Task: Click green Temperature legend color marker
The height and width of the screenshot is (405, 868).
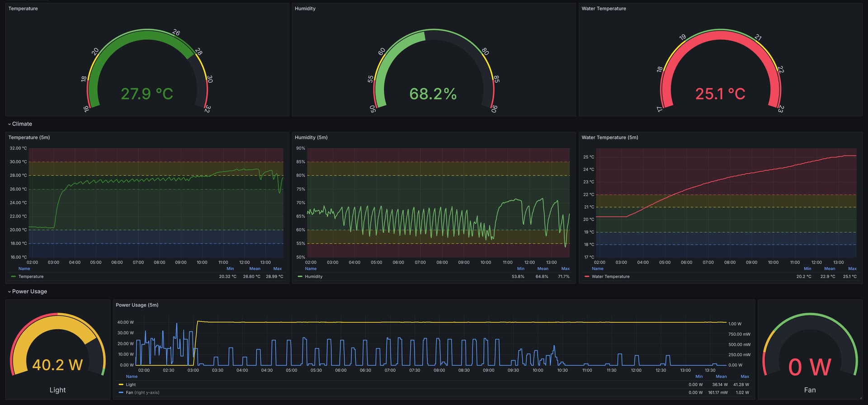Action: [x=14, y=277]
